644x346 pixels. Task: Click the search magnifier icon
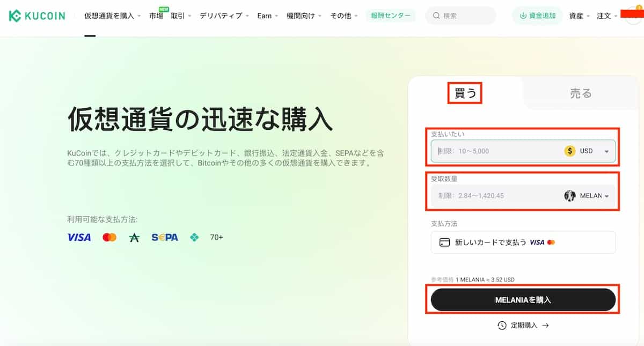point(437,16)
